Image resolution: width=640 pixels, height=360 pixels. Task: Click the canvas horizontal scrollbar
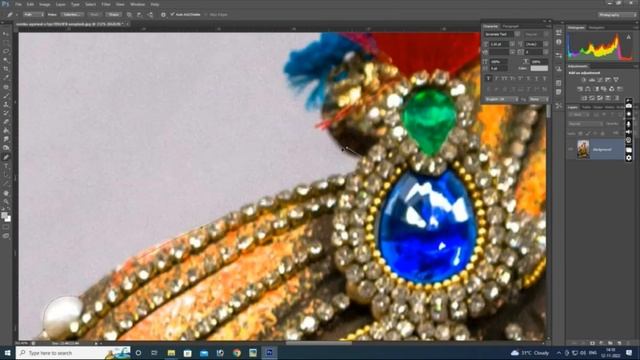pyautogui.click(x=318, y=343)
